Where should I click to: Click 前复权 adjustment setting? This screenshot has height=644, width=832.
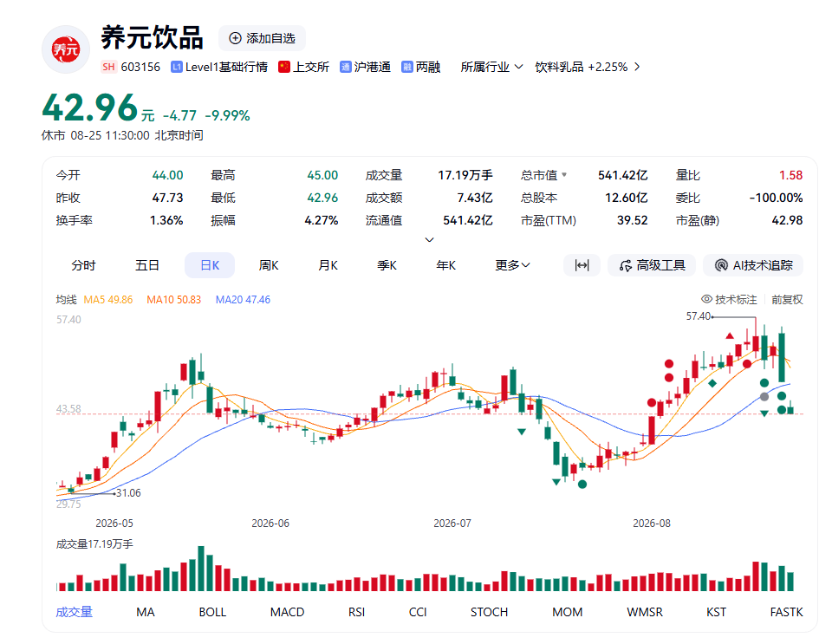787,300
